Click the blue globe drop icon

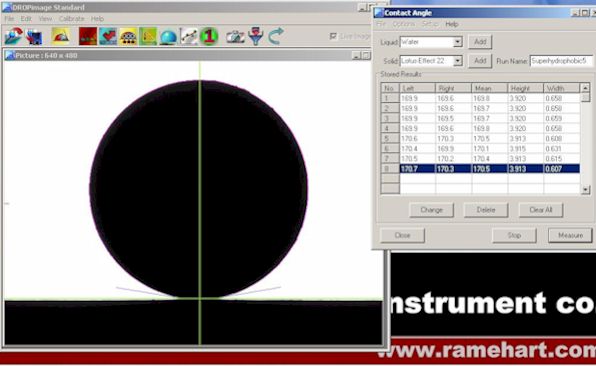(x=168, y=37)
